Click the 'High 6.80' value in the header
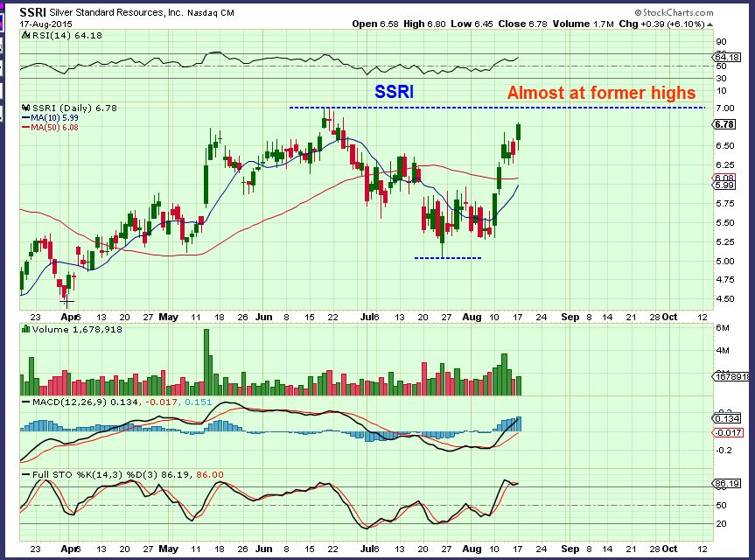755x560 pixels. click(424, 24)
